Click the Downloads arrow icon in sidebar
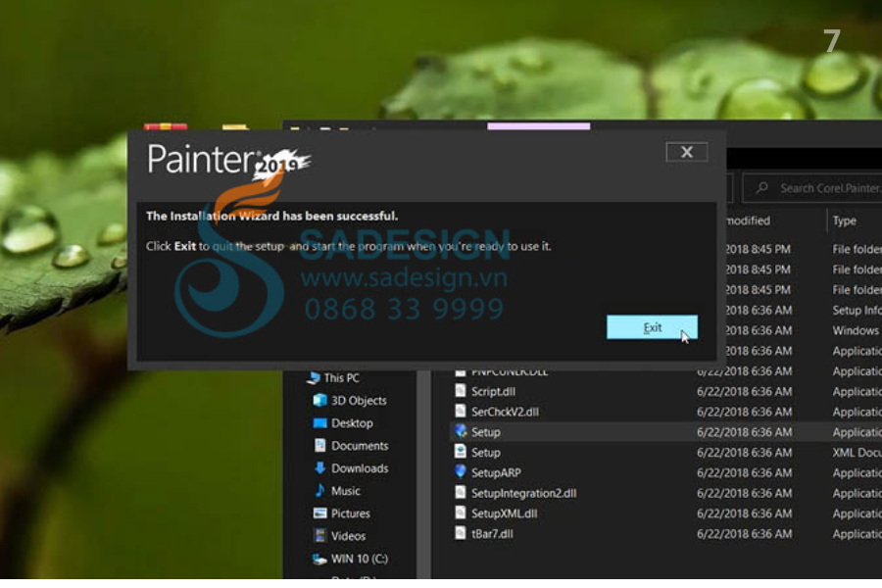The width and height of the screenshot is (882, 588). [319, 468]
